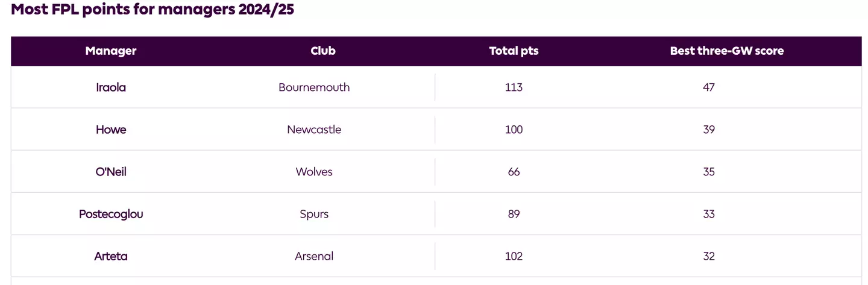
Task: Click the Club column header
Action: click(323, 51)
